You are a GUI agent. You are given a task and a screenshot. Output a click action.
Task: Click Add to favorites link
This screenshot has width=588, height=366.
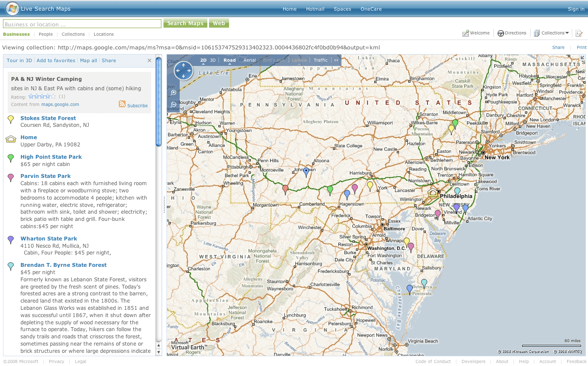tap(56, 60)
